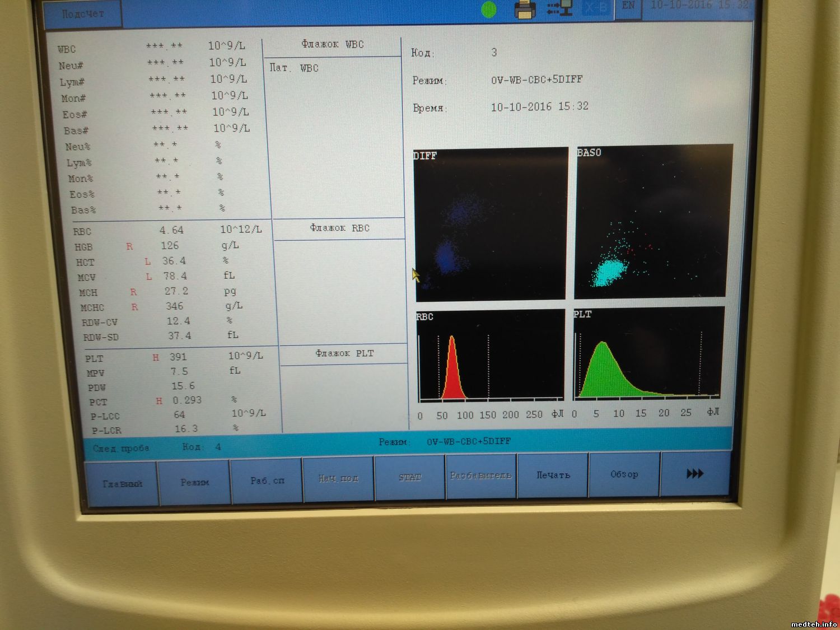Open the network data transfer icon
The image size is (840, 630).
[561, 8]
